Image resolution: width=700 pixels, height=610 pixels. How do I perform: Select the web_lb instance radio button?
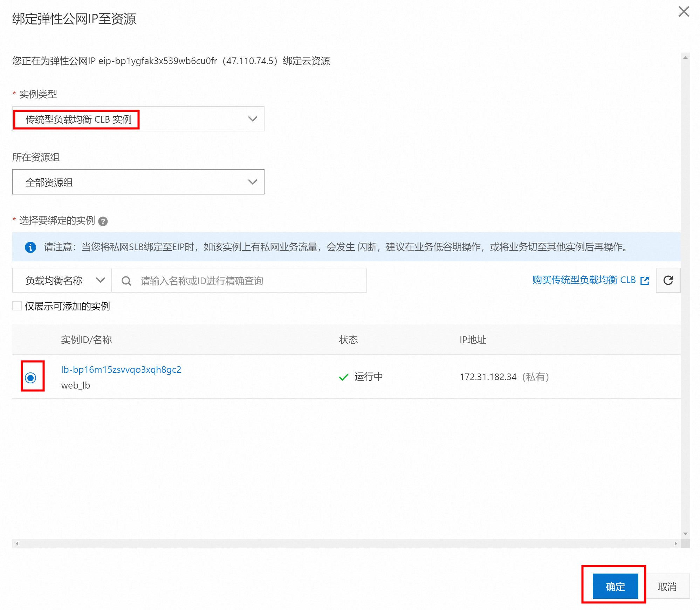point(31,377)
